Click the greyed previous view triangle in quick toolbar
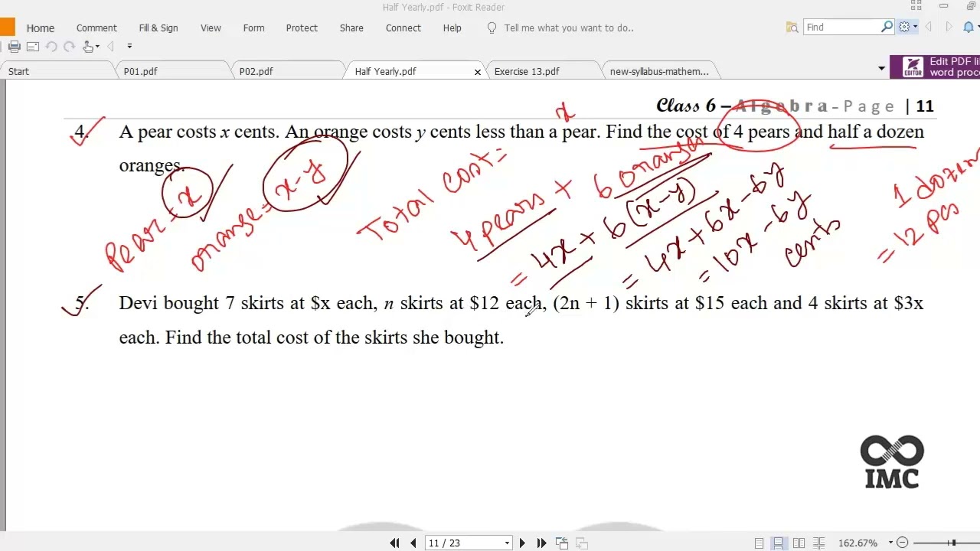Viewport: 980px width, 551px height. pyautogui.click(x=110, y=47)
